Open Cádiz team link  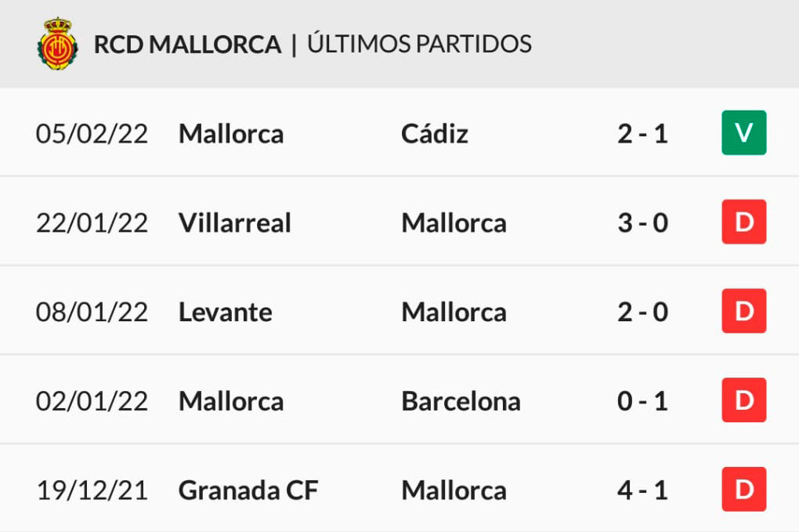[x=435, y=133]
